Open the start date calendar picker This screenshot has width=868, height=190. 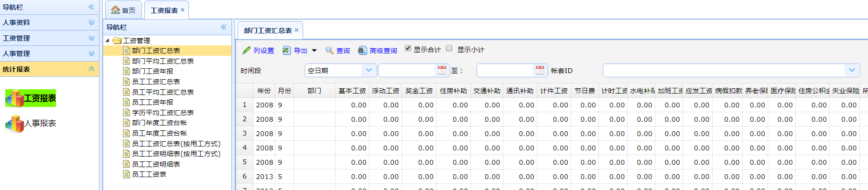coord(442,70)
